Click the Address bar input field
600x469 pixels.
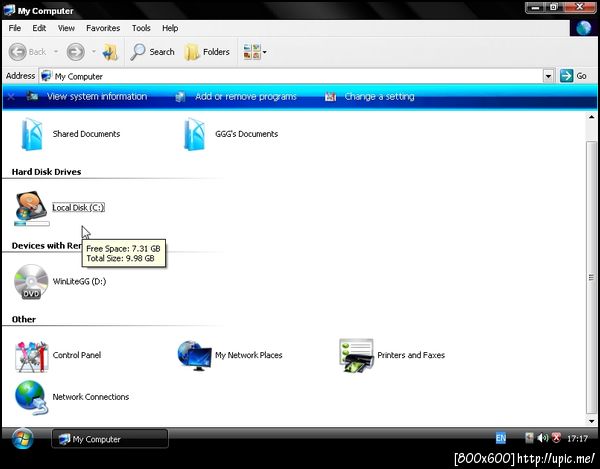pos(291,76)
